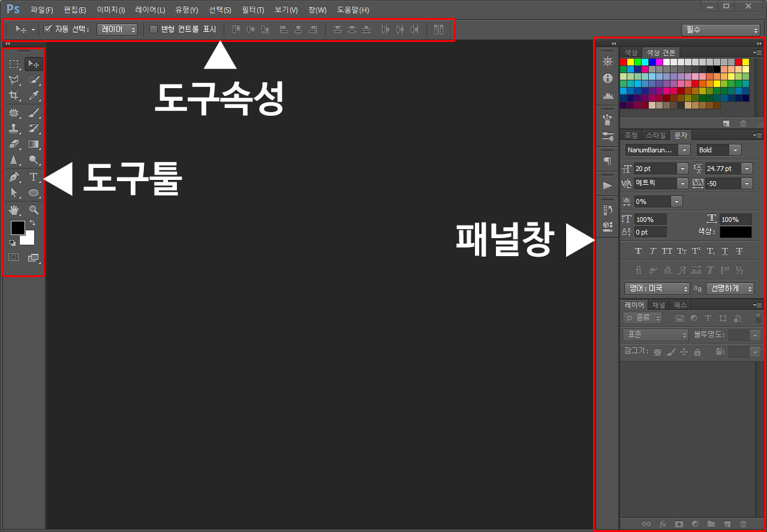Image resolution: width=767 pixels, height=532 pixels.
Task: Select the Crop tool
Action: (x=14, y=95)
